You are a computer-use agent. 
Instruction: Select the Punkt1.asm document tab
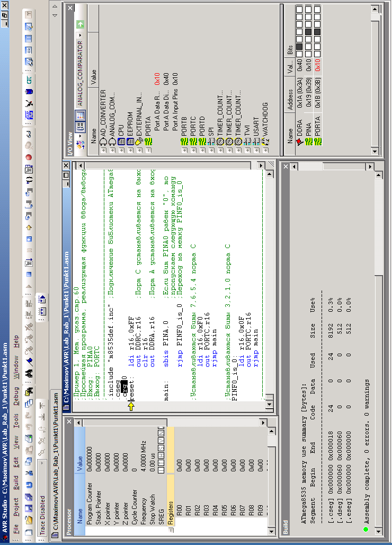(55, 465)
